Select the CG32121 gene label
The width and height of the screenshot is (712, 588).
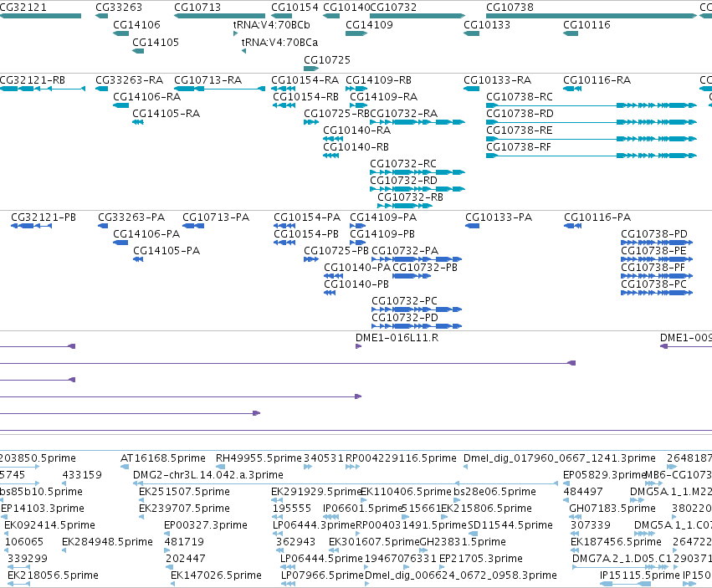(x=23, y=8)
